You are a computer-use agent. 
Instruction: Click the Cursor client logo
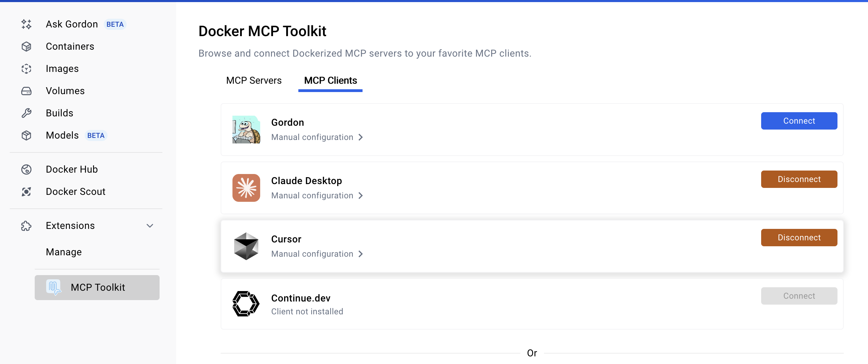tap(246, 246)
